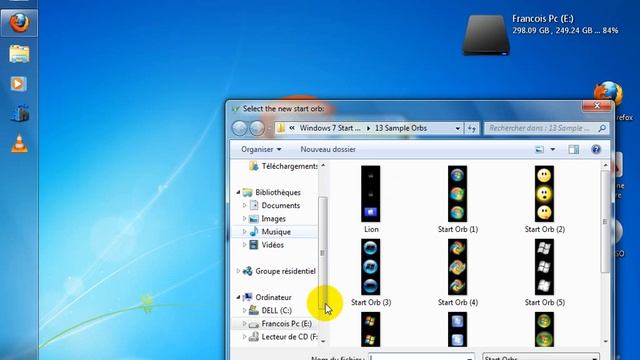This screenshot has width=640, height=360.
Task: Select the Start Orb (3) thumbnail
Action: coord(371,267)
